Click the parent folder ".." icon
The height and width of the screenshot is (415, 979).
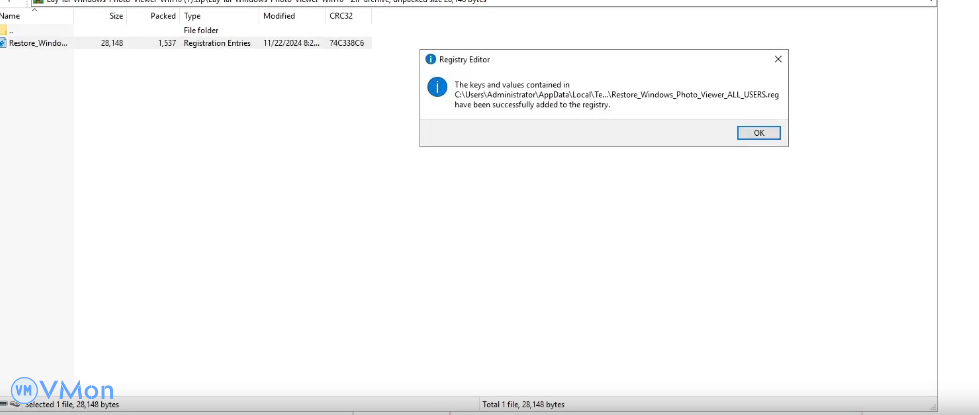point(3,31)
